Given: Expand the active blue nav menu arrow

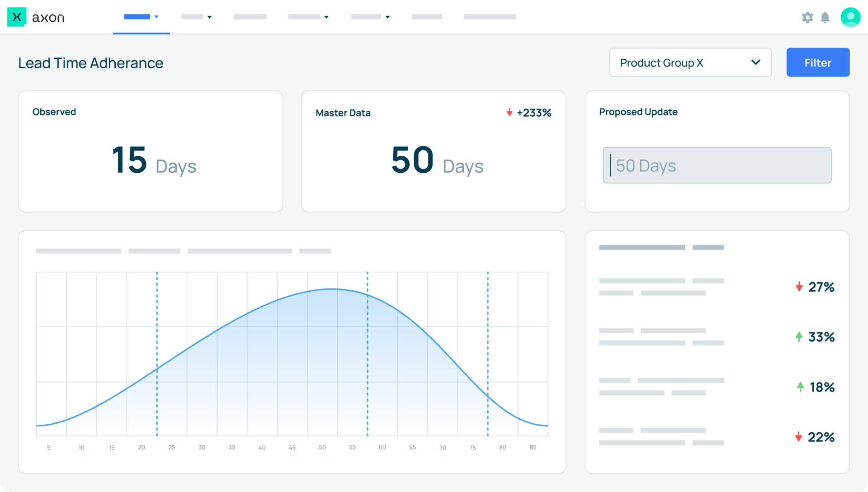Looking at the screenshot, I should [x=156, y=17].
